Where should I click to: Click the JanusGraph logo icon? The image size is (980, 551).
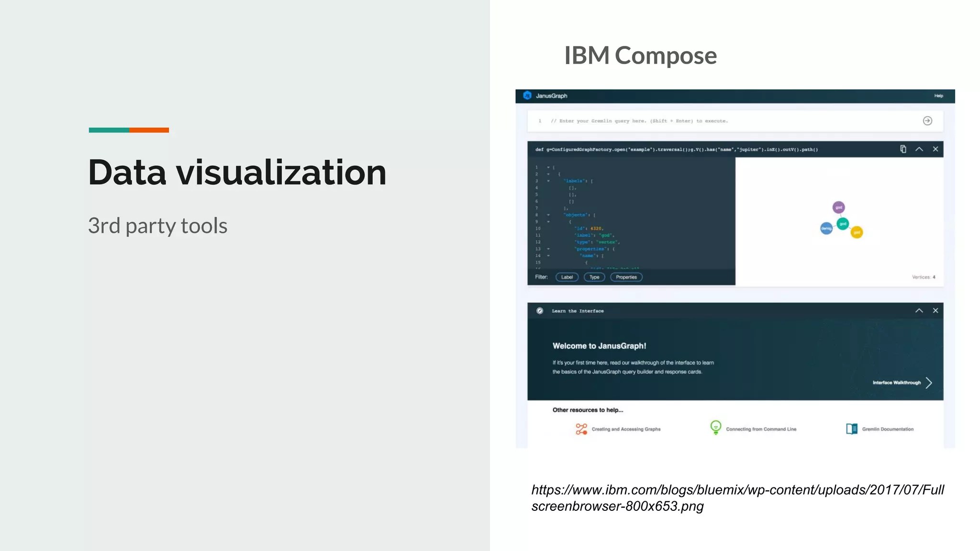pos(527,96)
